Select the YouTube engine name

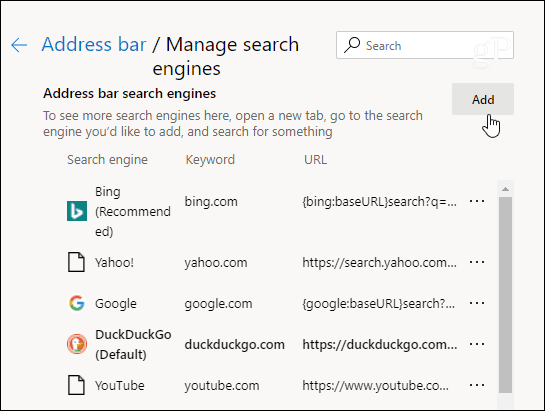(120, 386)
